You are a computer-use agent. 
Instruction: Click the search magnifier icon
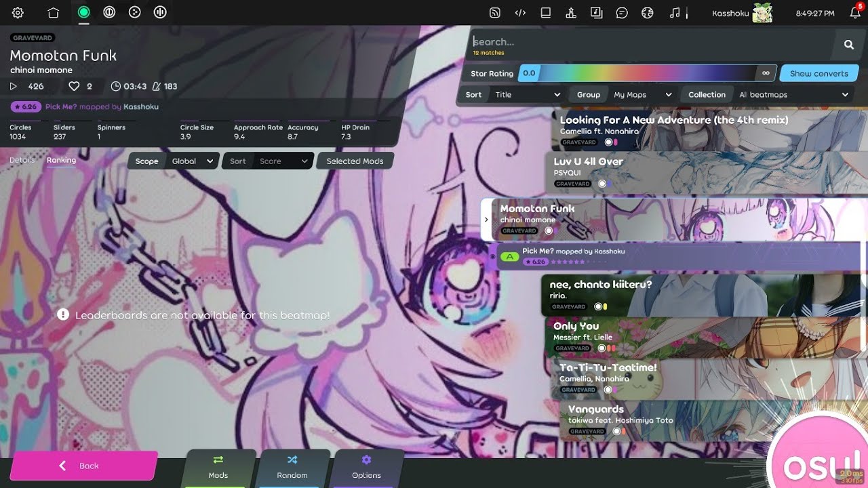848,45
